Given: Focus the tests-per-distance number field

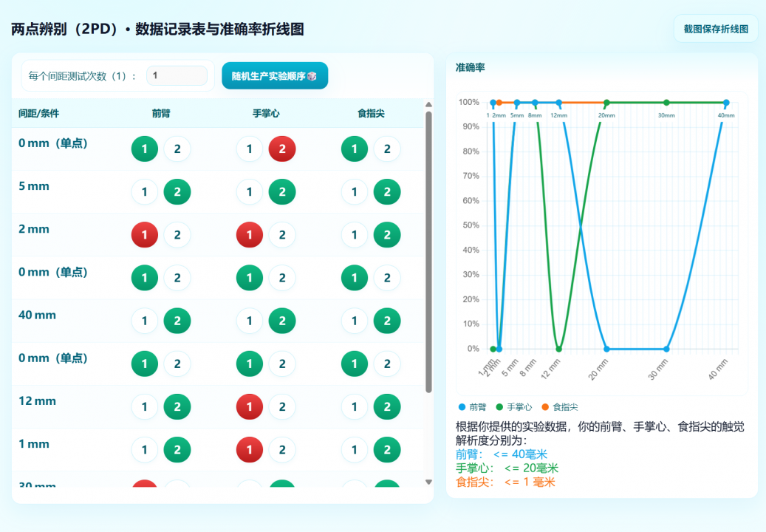Looking at the screenshot, I should pyautogui.click(x=177, y=75).
